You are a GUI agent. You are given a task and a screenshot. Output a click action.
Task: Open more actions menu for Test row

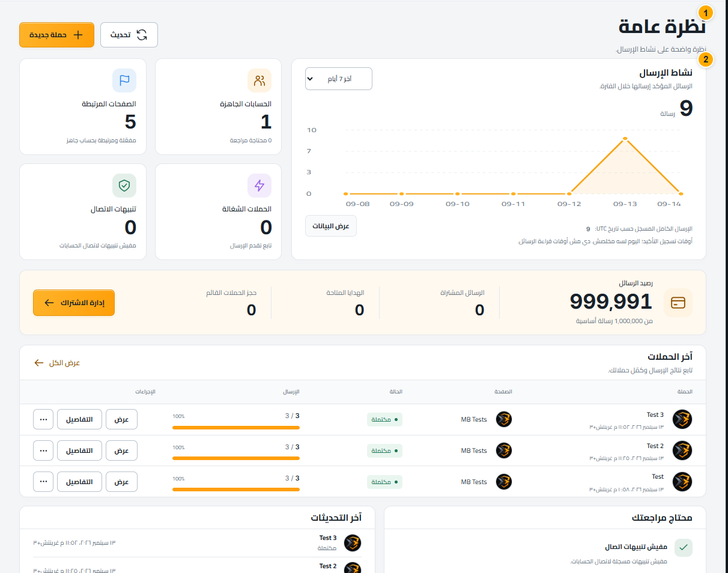[43, 482]
